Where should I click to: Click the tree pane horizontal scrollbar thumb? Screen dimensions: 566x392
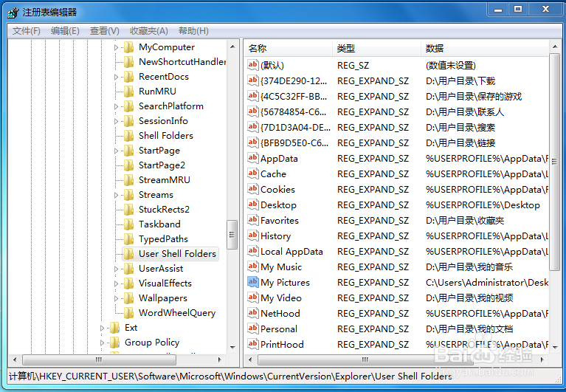point(100,360)
